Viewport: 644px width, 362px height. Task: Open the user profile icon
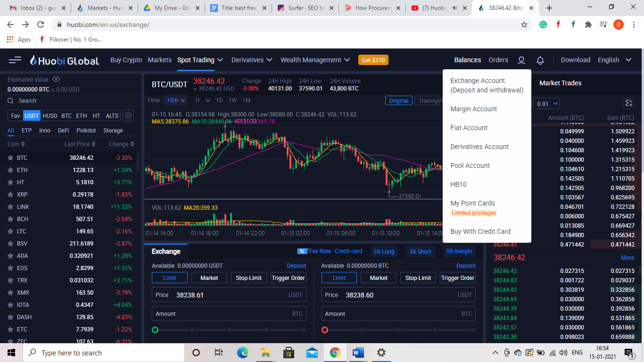tap(521, 60)
